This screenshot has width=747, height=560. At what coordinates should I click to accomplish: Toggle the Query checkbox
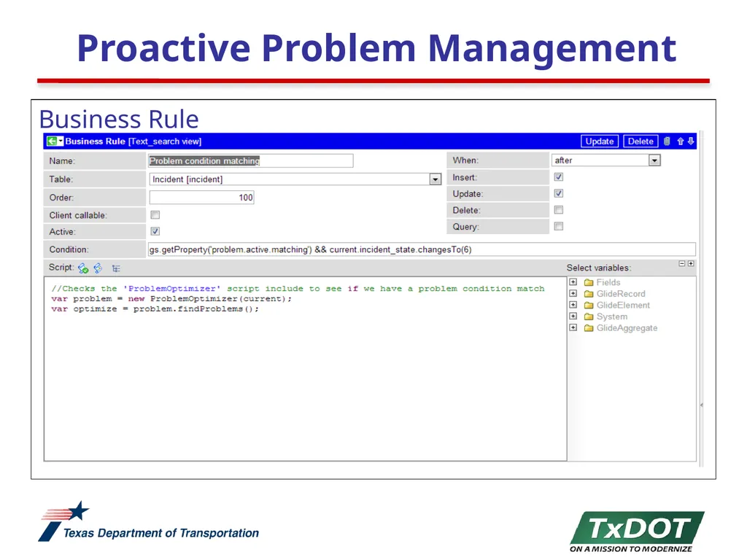tap(559, 226)
